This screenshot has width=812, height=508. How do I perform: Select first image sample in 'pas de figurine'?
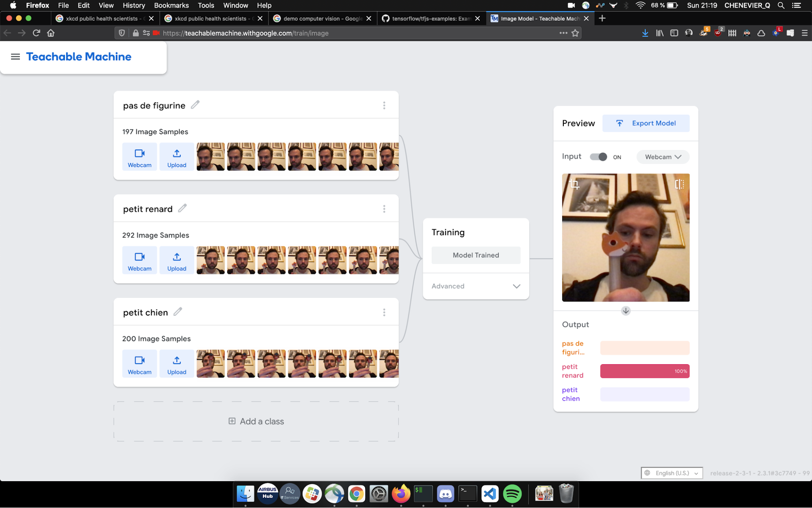[x=210, y=156]
